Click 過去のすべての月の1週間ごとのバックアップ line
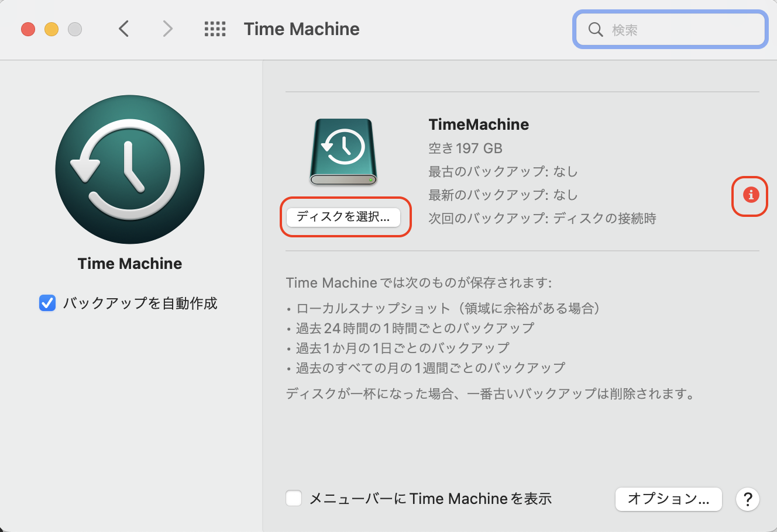This screenshot has width=777, height=532. [x=426, y=368]
